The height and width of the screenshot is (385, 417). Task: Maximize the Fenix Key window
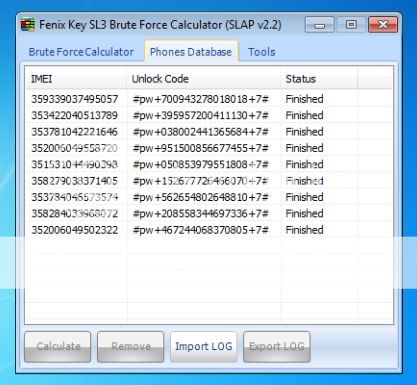click(x=351, y=25)
